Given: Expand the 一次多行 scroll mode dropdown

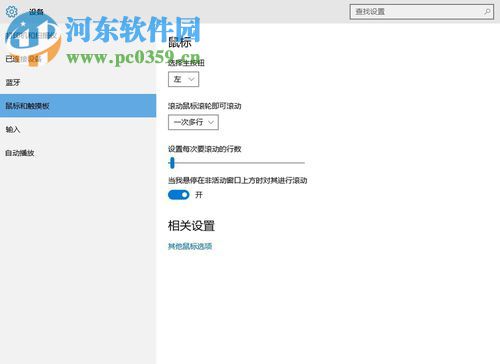Looking at the screenshot, I should tap(193, 122).
